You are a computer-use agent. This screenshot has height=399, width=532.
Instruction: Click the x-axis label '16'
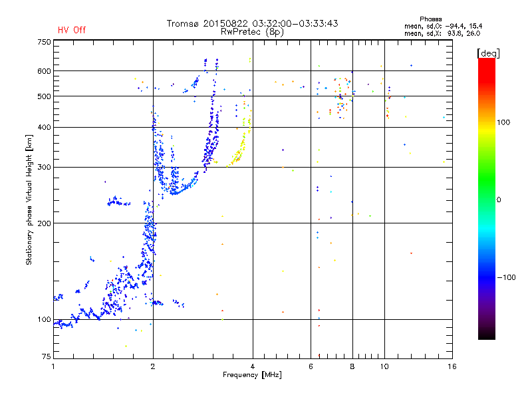click(452, 366)
